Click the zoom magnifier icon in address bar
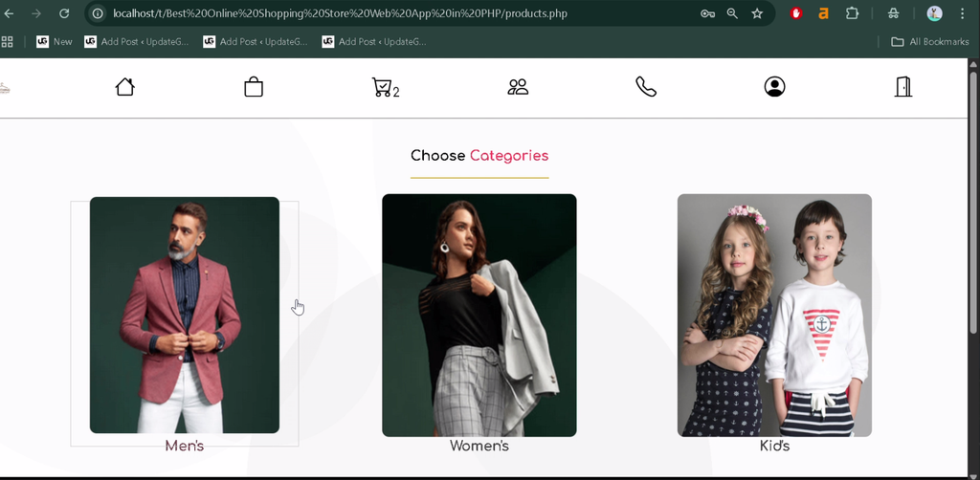Viewport: 980px width, 480px height. point(732,13)
